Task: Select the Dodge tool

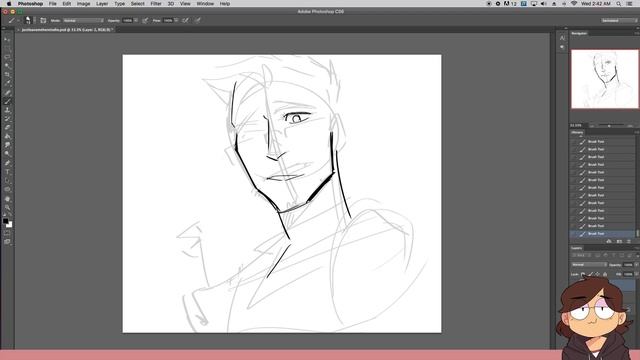Action: (7, 154)
